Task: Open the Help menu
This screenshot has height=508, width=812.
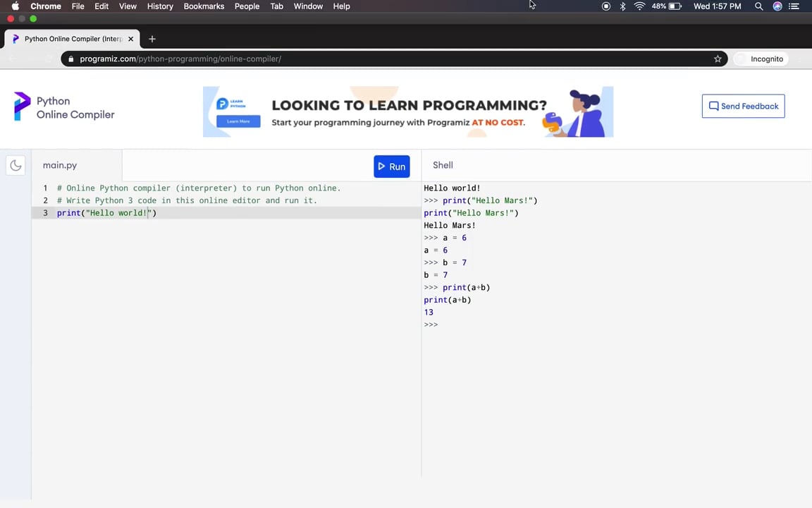Action: pyautogui.click(x=341, y=6)
